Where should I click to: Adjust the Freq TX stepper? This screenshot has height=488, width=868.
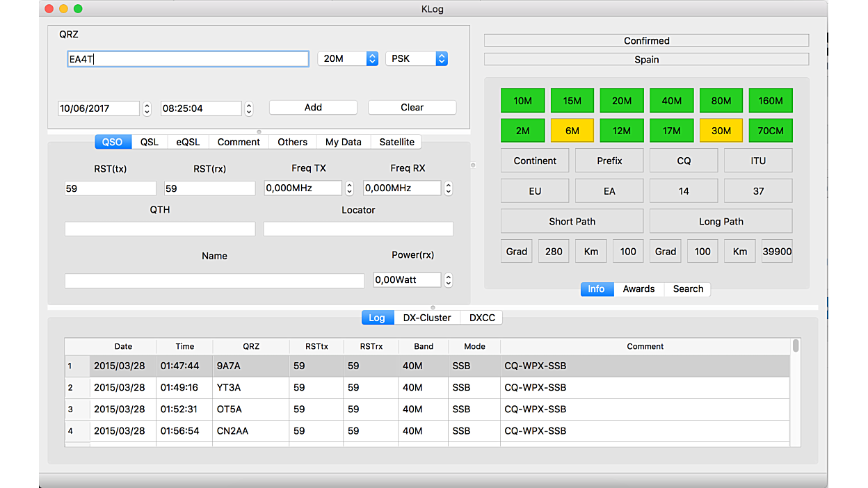[x=349, y=188]
